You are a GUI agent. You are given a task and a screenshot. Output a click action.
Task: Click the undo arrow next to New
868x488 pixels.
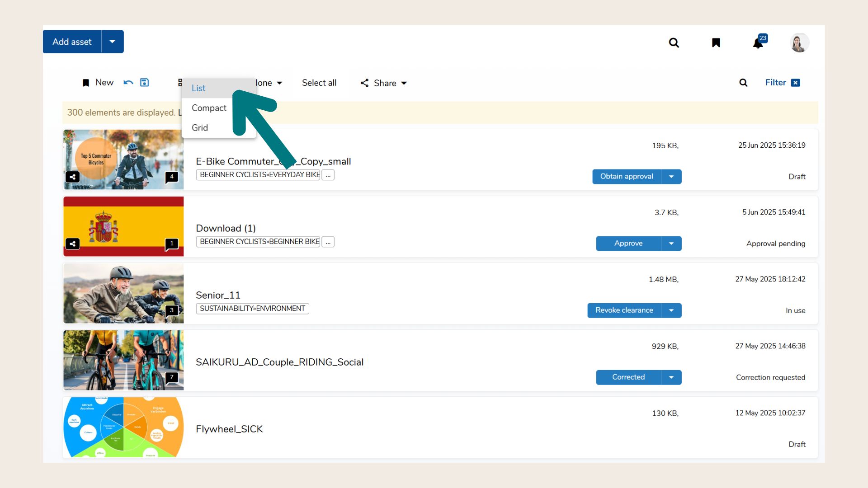(128, 82)
